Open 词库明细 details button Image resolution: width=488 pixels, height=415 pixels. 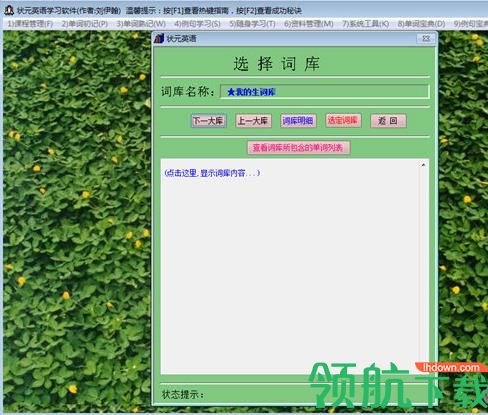click(x=298, y=121)
